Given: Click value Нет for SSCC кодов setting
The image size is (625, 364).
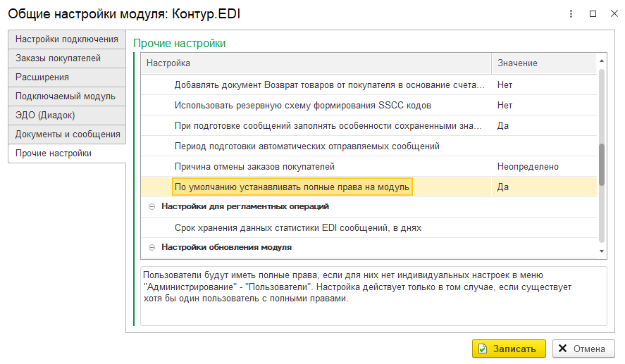Looking at the screenshot, I should click(505, 105).
